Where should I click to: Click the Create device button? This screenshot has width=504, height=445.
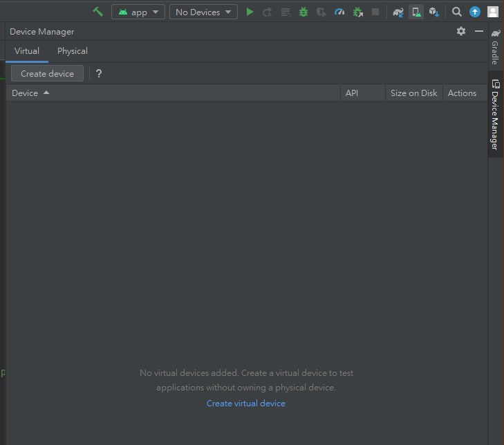(x=47, y=73)
